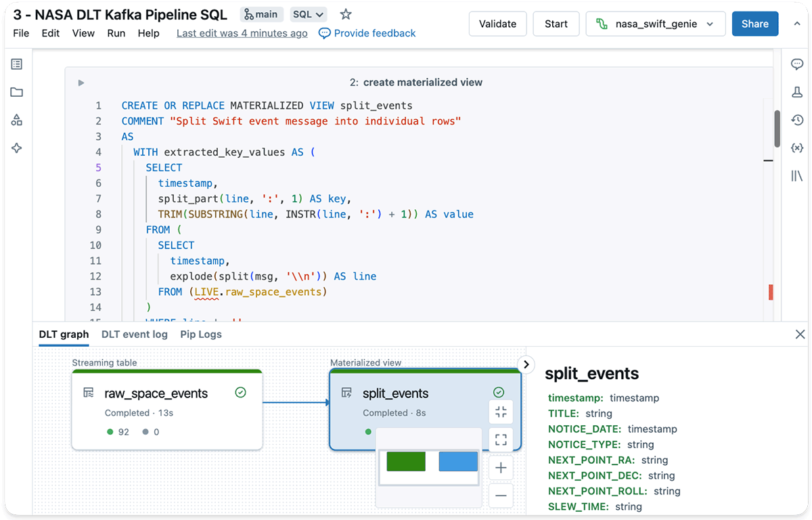Open the table of contents sidebar icon
Screen dimensions: 812x520
(x=17, y=64)
